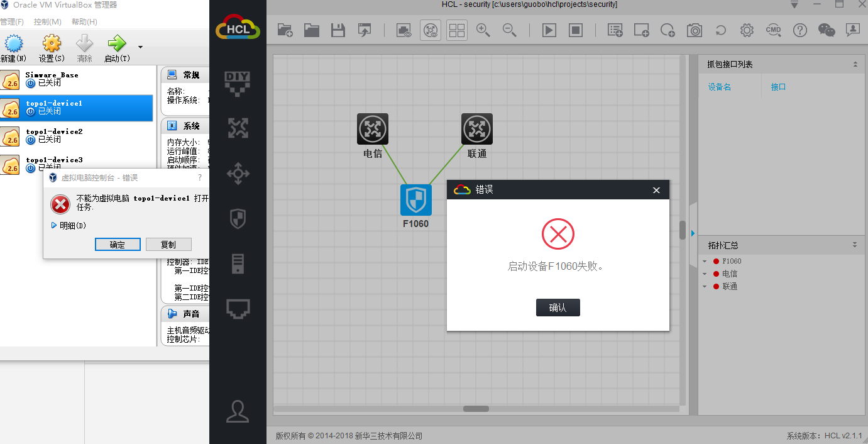The image size is (868, 444).
Task: Select the router category icon in sidebar
Action: pos(238,128)
